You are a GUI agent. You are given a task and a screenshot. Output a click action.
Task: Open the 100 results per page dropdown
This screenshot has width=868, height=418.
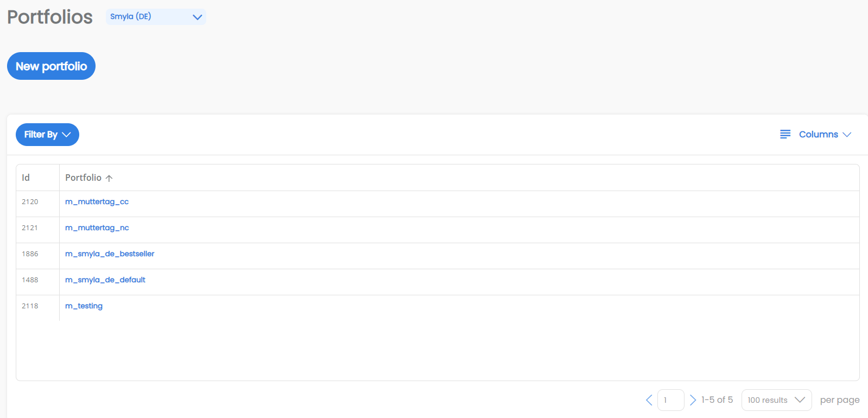tap(776, 400)
